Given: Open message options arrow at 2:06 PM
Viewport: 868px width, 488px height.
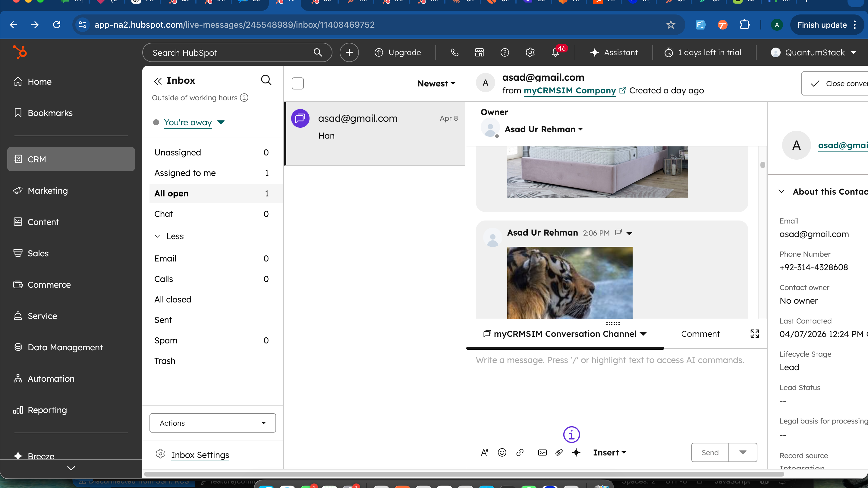Looking at the screenshot, I should coord(629,233).
